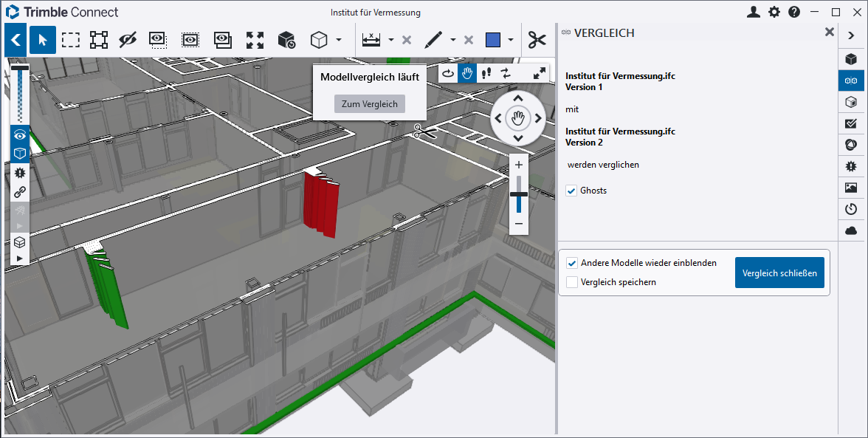
Task: Click the measure distance tool
Action: pos(371,40)
